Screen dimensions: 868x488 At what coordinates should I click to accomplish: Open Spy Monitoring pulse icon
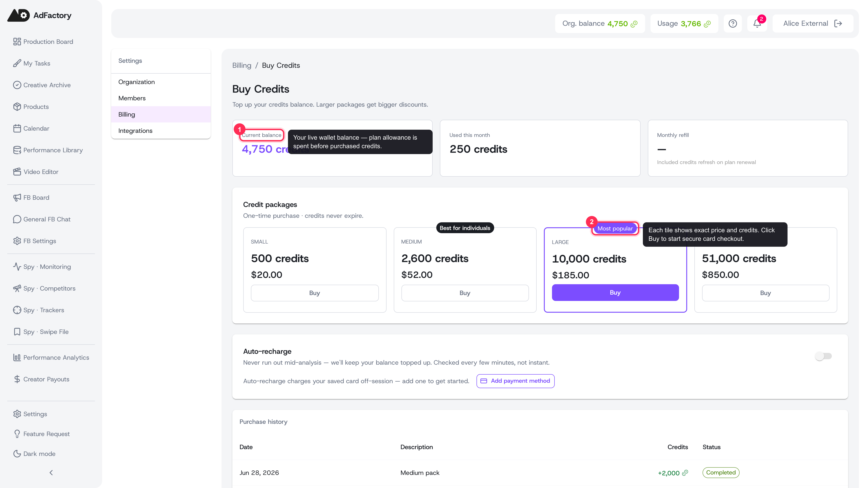click(17, 266)
